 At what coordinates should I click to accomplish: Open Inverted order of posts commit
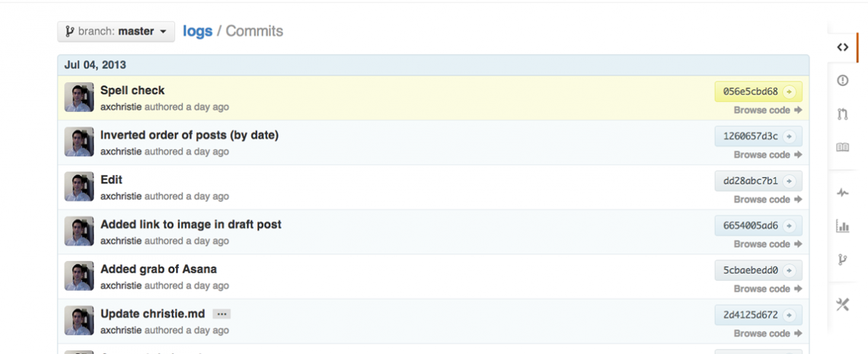tap(190, 136)
